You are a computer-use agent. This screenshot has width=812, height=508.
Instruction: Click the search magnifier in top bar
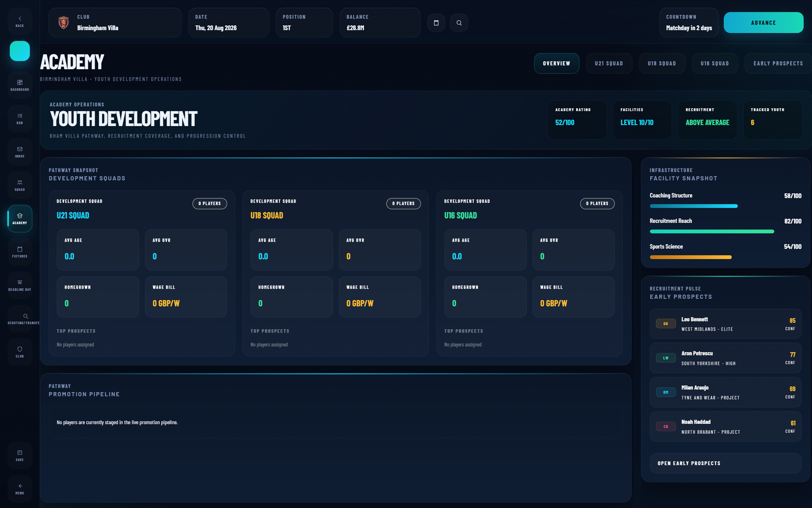tap(459, 23)
